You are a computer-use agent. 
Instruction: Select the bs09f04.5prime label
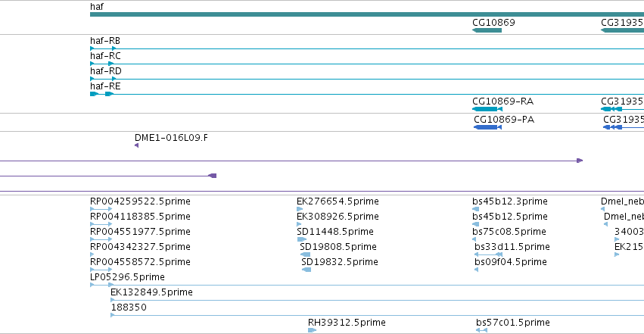[x=511, y=262]
